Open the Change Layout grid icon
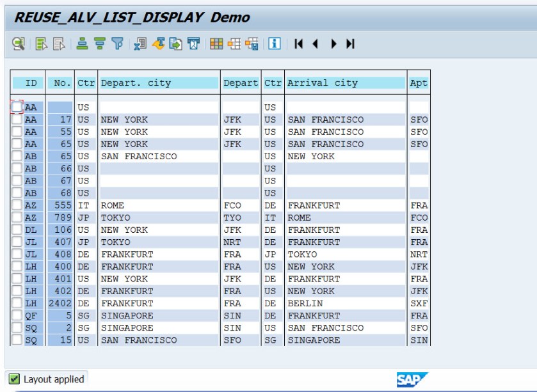 (216, 43)
